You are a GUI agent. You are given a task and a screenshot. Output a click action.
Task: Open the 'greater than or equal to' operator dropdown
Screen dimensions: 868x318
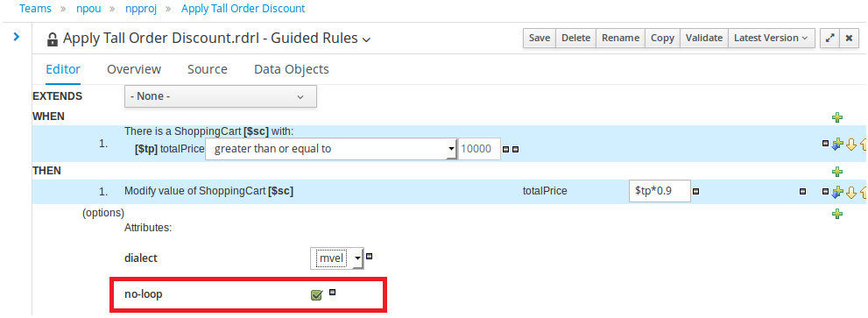(330, 149)
